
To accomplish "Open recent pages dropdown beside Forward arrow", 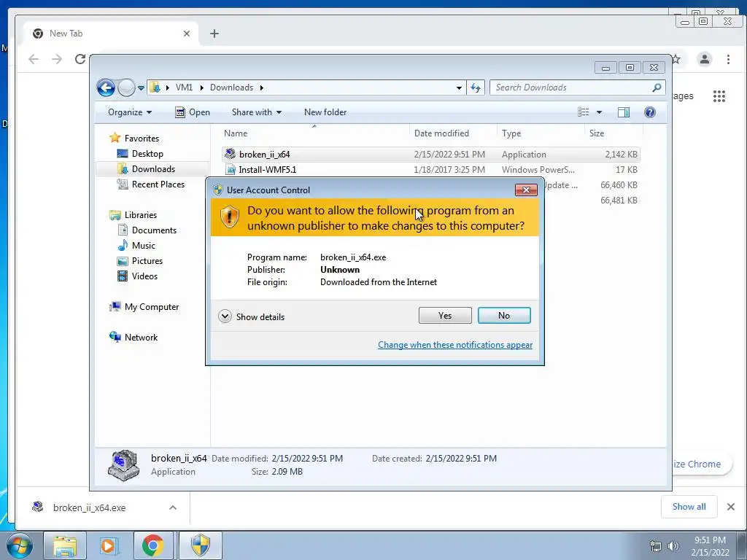I will click(141, 88).
